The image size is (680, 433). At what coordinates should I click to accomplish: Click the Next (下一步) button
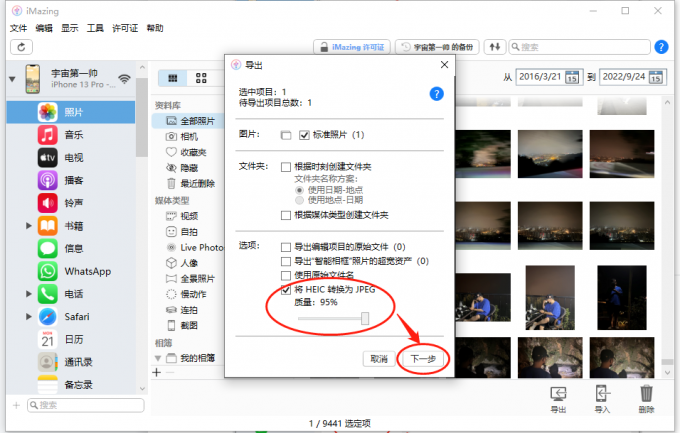tap(423, 359)
